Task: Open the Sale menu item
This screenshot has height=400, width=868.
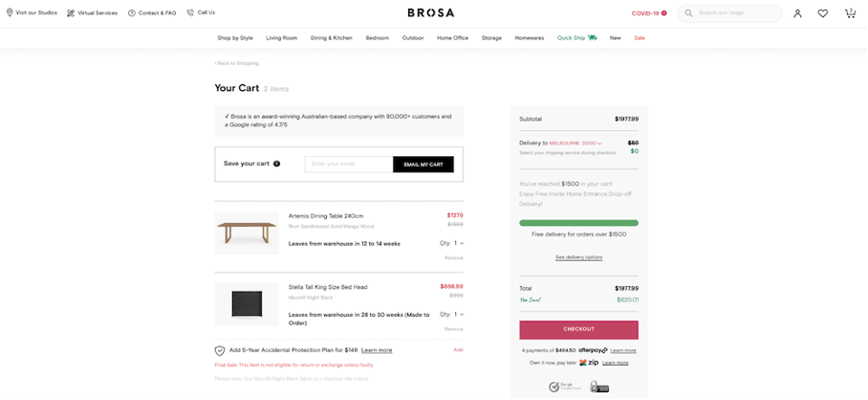Action: (x=640, y=38)
